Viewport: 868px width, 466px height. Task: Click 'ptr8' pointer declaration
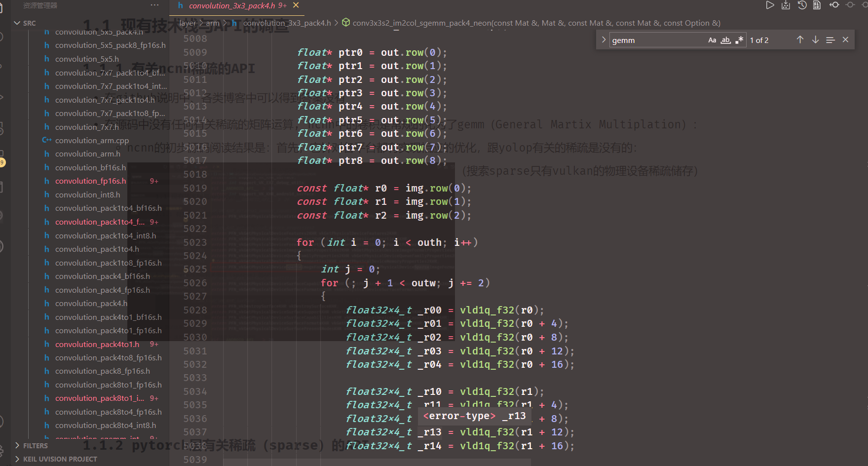tap(350, 160)
